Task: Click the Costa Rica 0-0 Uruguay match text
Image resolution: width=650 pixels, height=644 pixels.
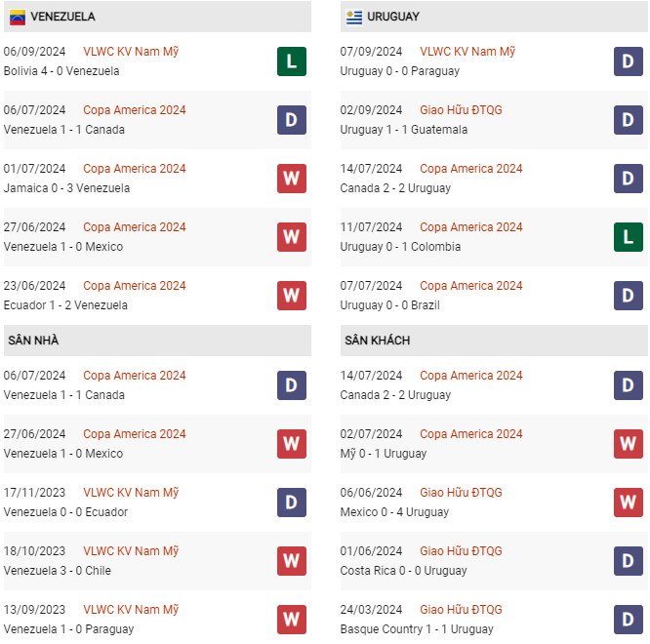Action: point(403,571)
